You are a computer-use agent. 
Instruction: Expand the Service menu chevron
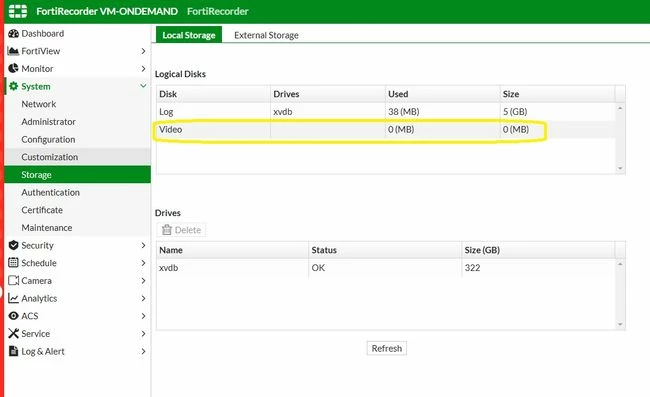tap(143, 334)
